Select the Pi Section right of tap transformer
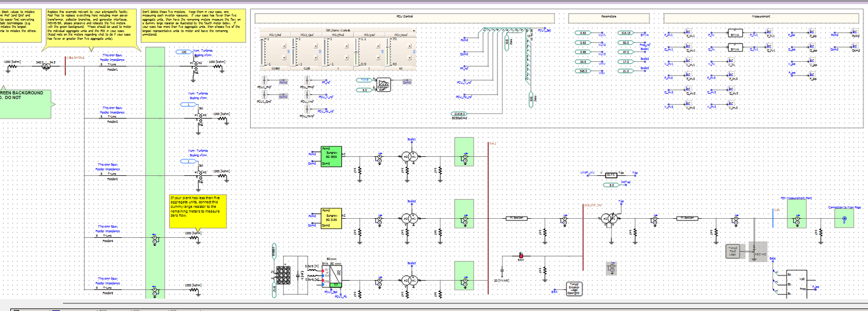This screenshot has height=311, width=868. tap(687, 218)
